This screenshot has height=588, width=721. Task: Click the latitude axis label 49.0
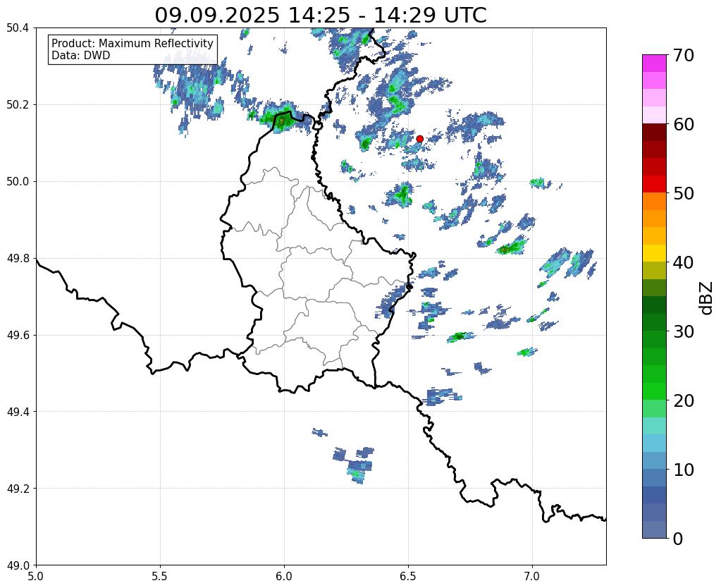pyautogui.click(x=18, y=565)
